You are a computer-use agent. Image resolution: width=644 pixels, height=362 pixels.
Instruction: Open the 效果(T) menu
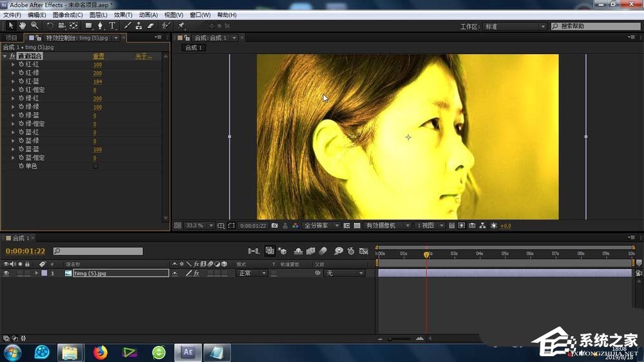(x=122, y=15)
